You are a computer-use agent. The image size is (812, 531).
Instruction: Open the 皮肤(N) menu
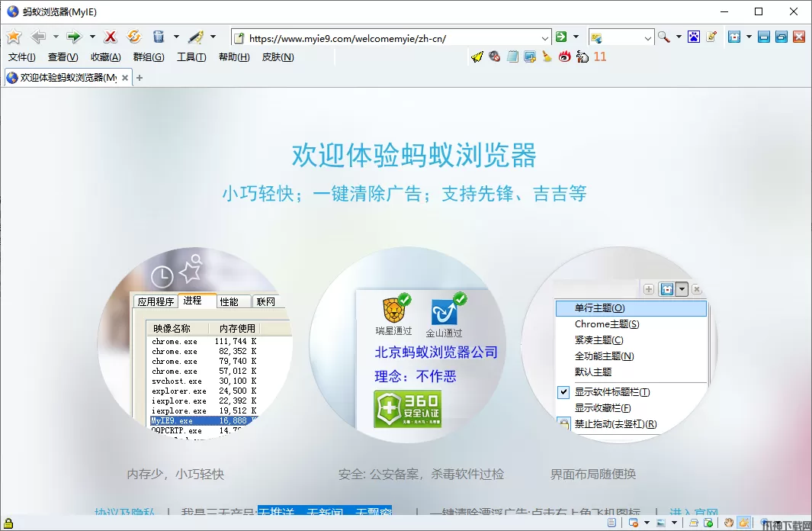tap(278, 57)
